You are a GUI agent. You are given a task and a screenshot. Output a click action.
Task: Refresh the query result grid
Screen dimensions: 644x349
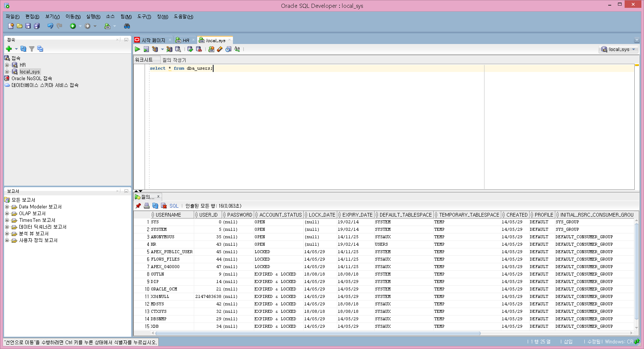pos(155,206)
